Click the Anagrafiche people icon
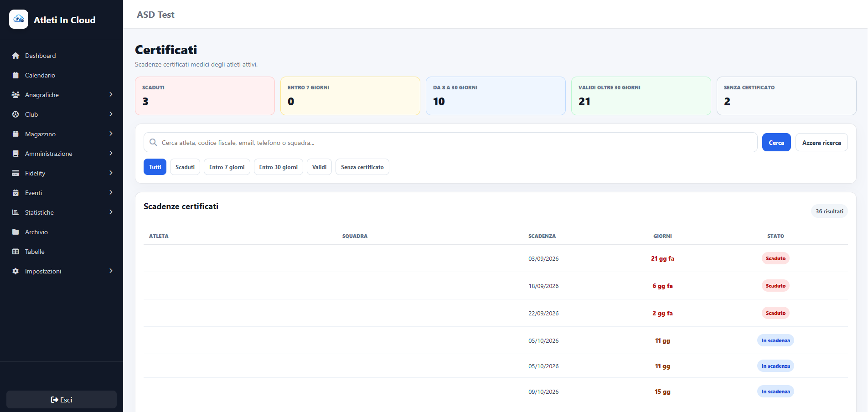The image size is (868, 412). 15,95
